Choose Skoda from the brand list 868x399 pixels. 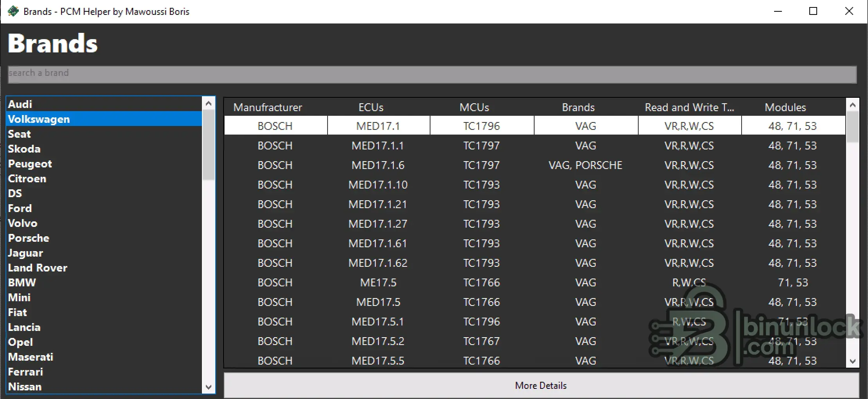(104, 149)
